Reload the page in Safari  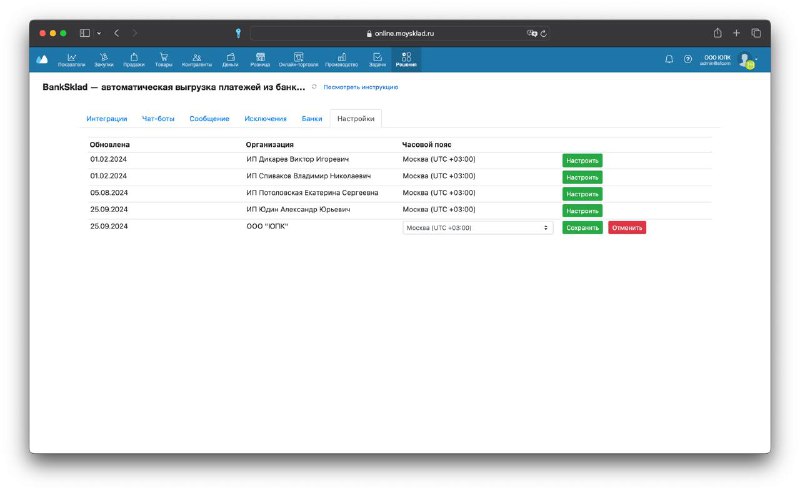click(x=544, y=33)
